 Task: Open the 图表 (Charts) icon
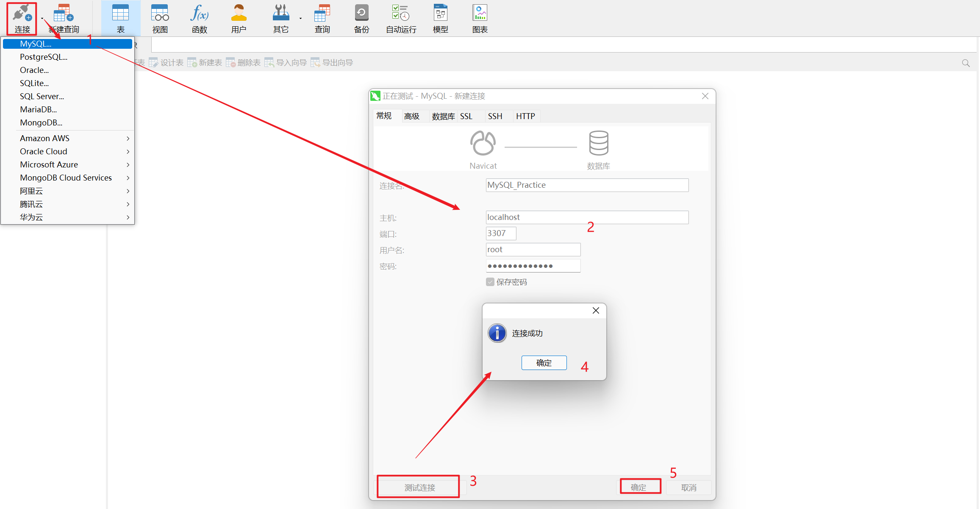480,19
